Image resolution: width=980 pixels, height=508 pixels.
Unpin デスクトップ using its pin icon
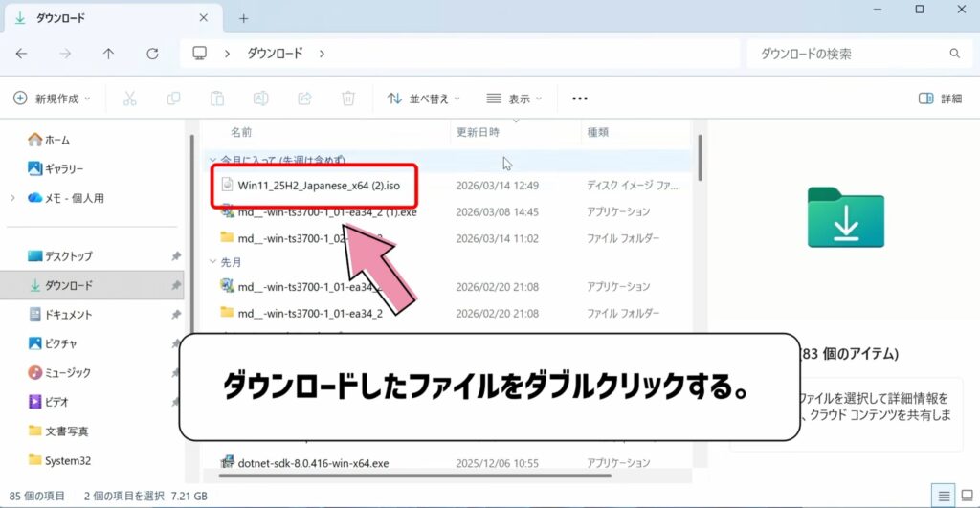tap(176, 256)
